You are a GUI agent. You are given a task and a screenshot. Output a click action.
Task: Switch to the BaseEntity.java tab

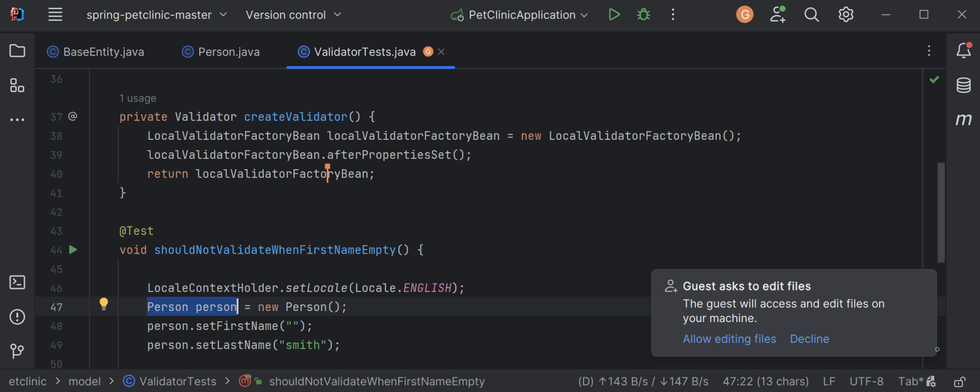tap(101, 51)
